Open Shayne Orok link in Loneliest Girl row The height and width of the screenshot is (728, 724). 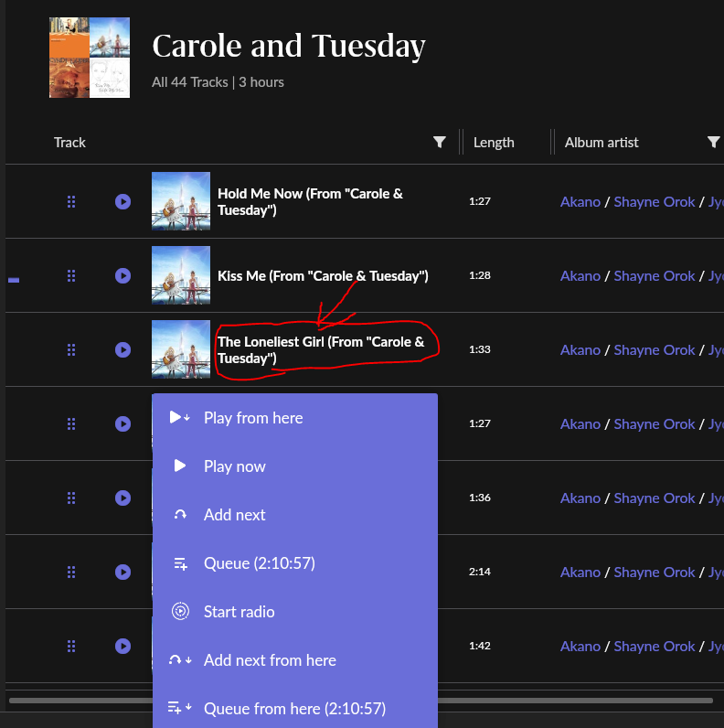655,350
